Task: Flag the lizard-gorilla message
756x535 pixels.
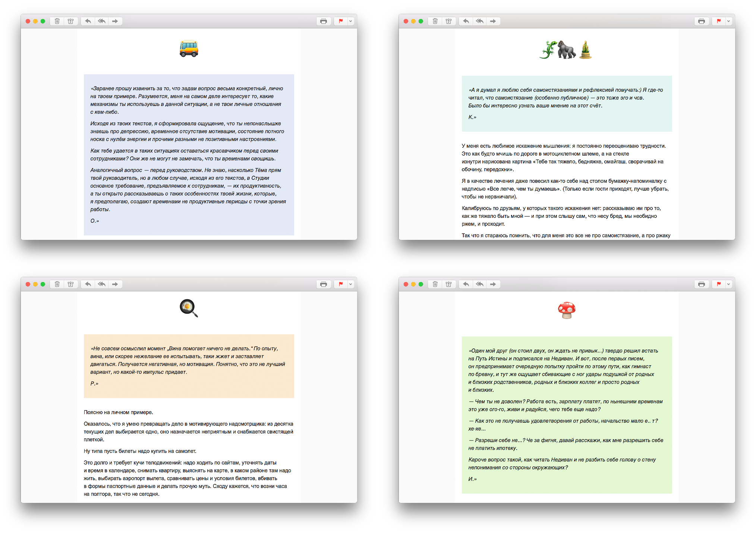Action: tap(719, 21)
